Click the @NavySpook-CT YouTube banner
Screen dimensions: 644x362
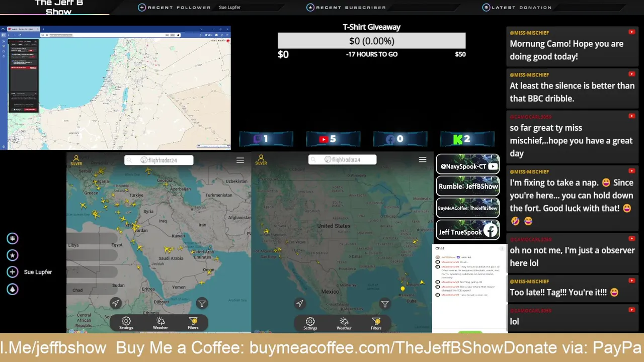click(468, 164)
